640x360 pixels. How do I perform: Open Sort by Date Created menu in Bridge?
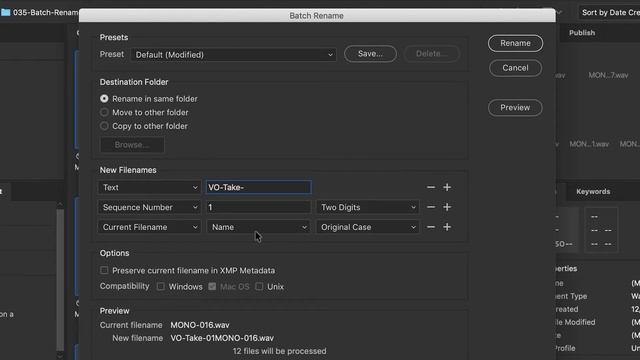tap(610, 12)
